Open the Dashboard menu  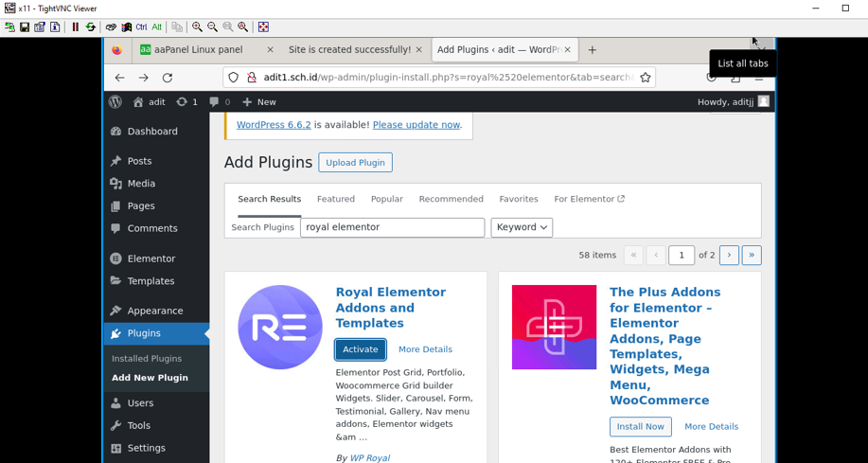pyautogui.click(x=157, y=132)
